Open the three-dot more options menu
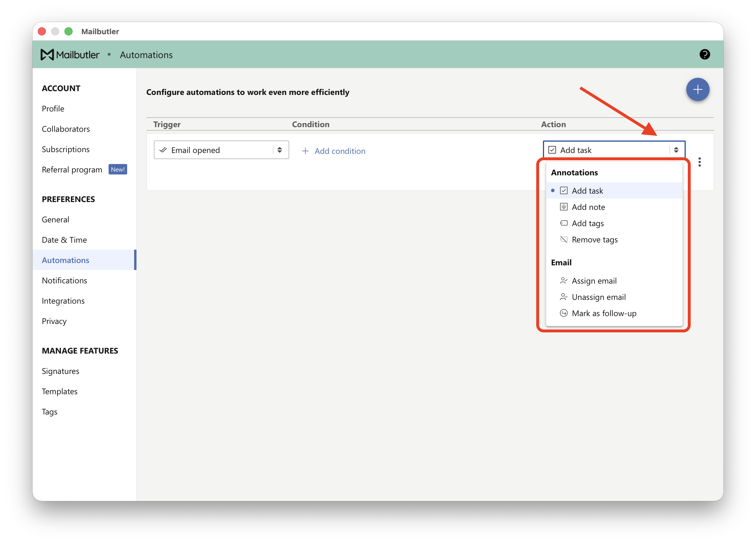756x544 pixels. 699,162
